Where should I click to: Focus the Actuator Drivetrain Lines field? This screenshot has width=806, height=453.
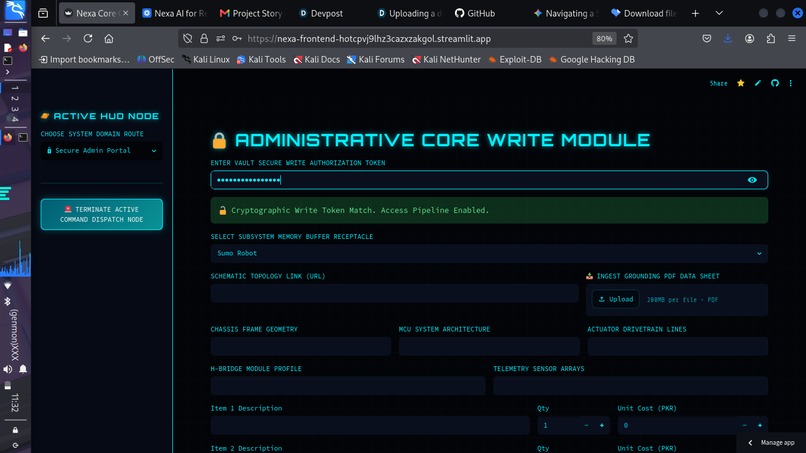point(677,346)
